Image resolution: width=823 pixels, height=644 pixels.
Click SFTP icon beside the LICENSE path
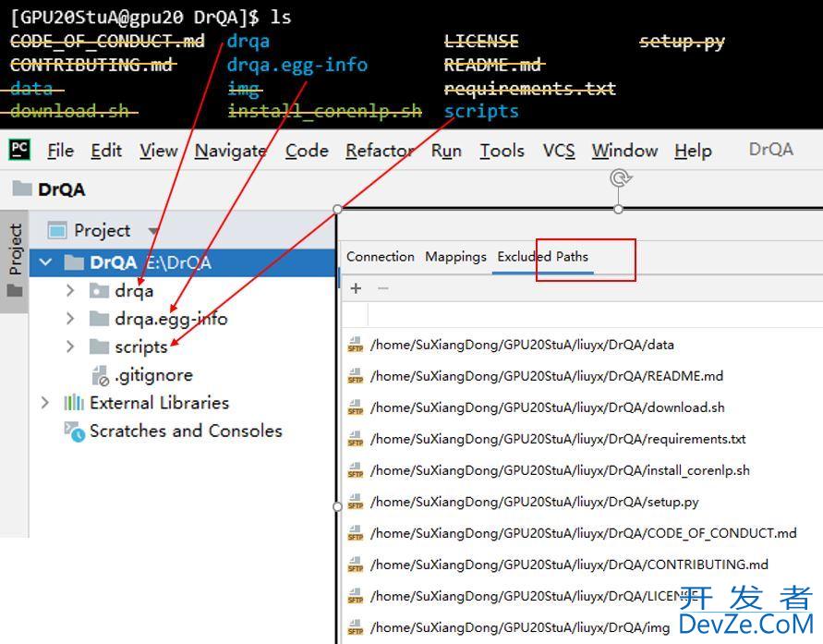[356, 596]
